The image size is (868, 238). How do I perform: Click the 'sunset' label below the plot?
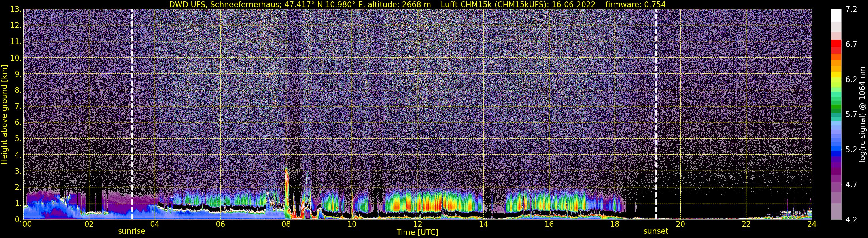point(656,231)
